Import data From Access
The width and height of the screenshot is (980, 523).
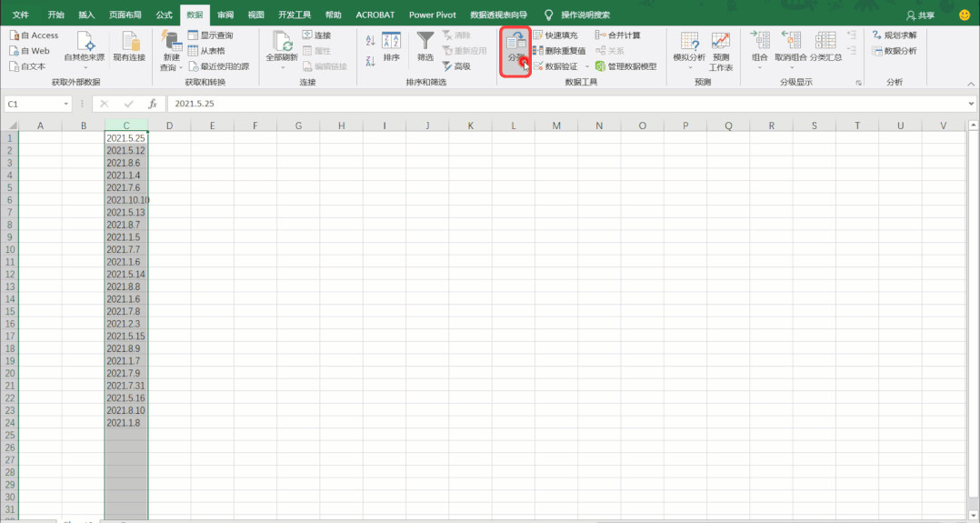(35, 35)
